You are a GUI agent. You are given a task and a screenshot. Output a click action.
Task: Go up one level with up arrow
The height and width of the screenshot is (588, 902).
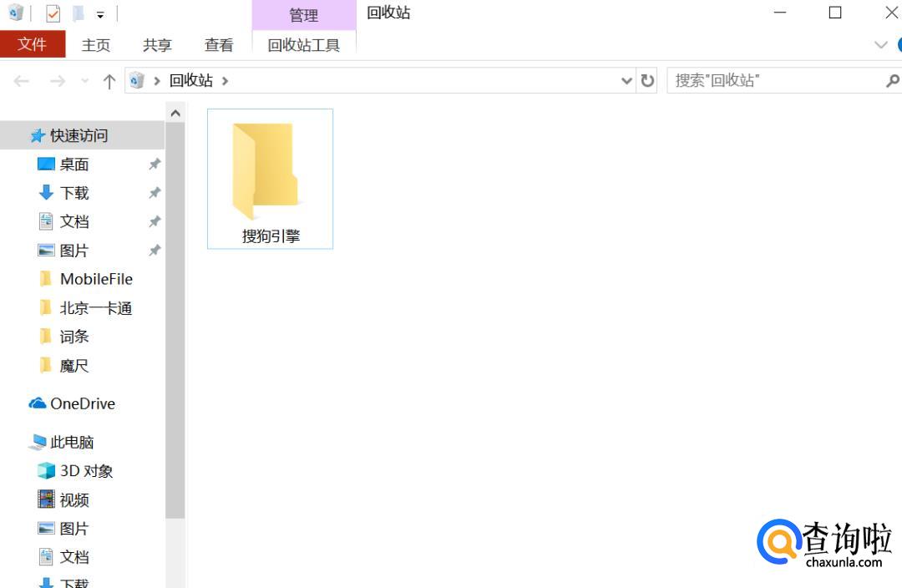pyautogui.click(x=109, y=81)
